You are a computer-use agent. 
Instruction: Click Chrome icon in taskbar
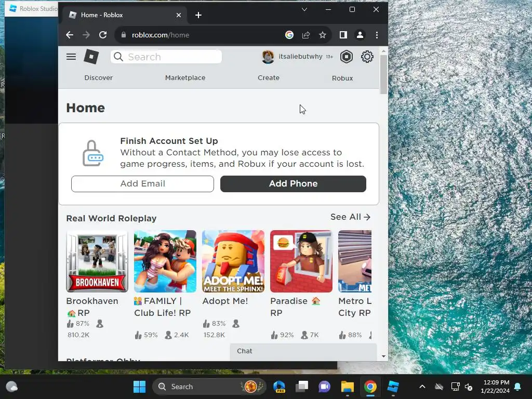coord(370,387)
